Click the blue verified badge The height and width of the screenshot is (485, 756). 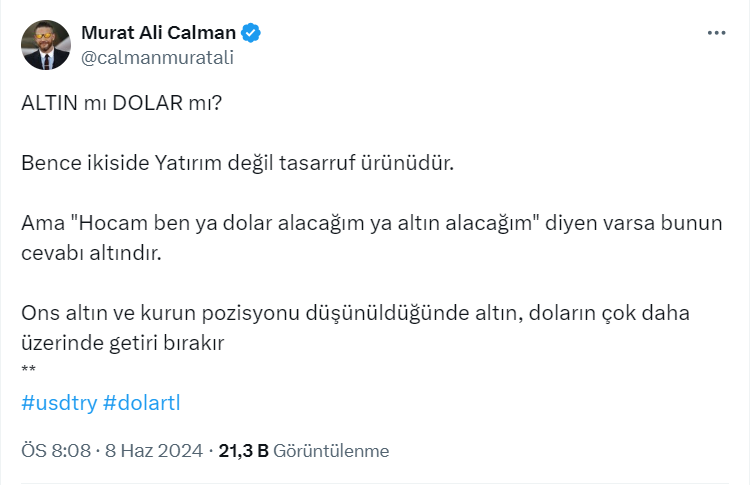point(251,33)
